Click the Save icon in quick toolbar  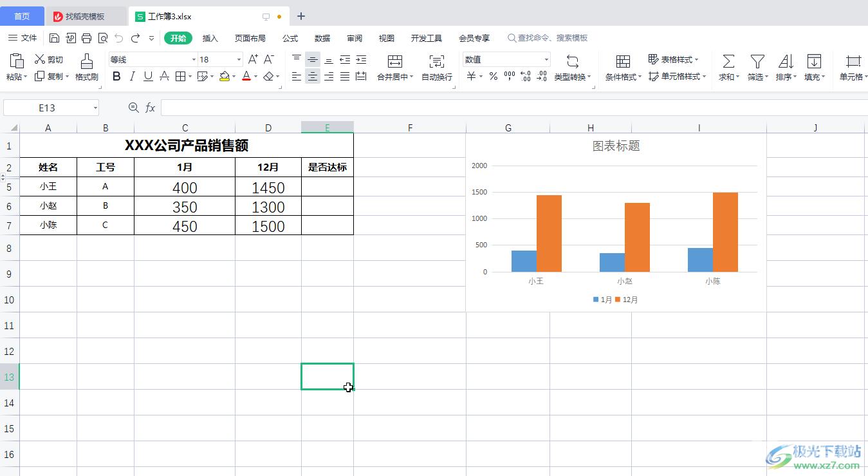point(55,38)
